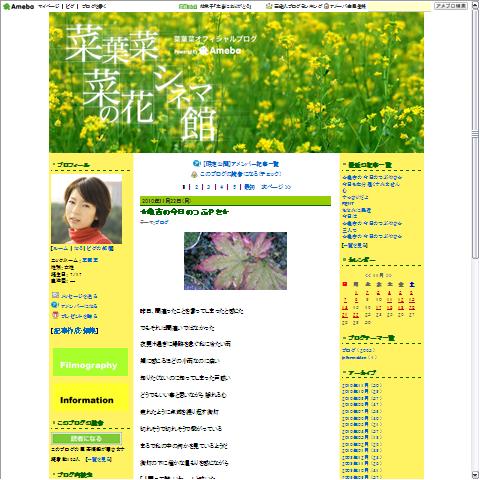Click the ブログ theme link under the post title
Image resolution: width=480 pixels, height=480 pixels.
pos(161,222)
